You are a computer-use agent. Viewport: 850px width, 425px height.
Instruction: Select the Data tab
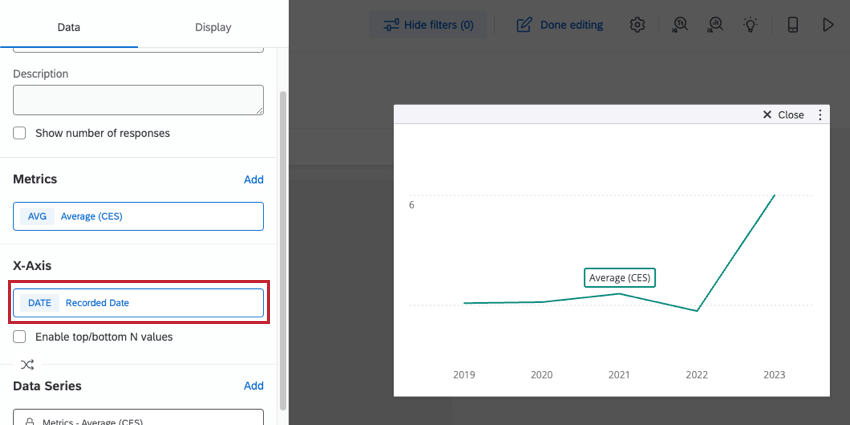[69, 27]
